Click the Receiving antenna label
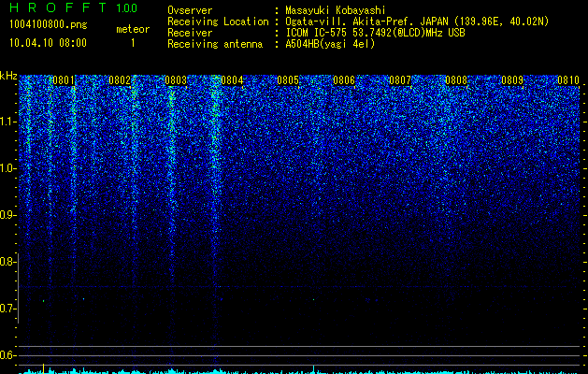Viewport: 588px width, 374px height. pyautogui.click(x=215, y=44)
